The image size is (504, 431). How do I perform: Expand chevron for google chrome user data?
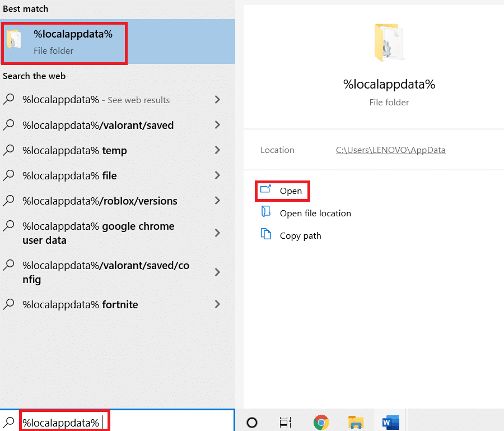tap(218, 233)
